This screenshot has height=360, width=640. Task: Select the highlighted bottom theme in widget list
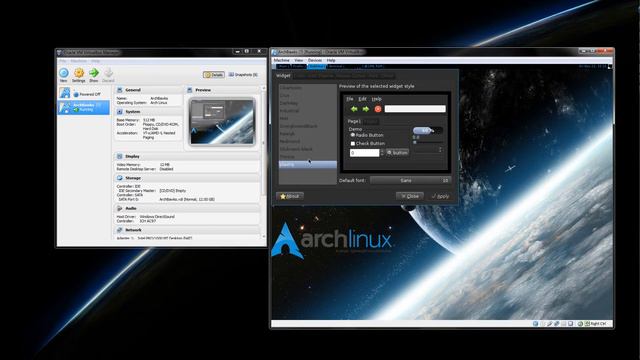click(x=308, y=164)
